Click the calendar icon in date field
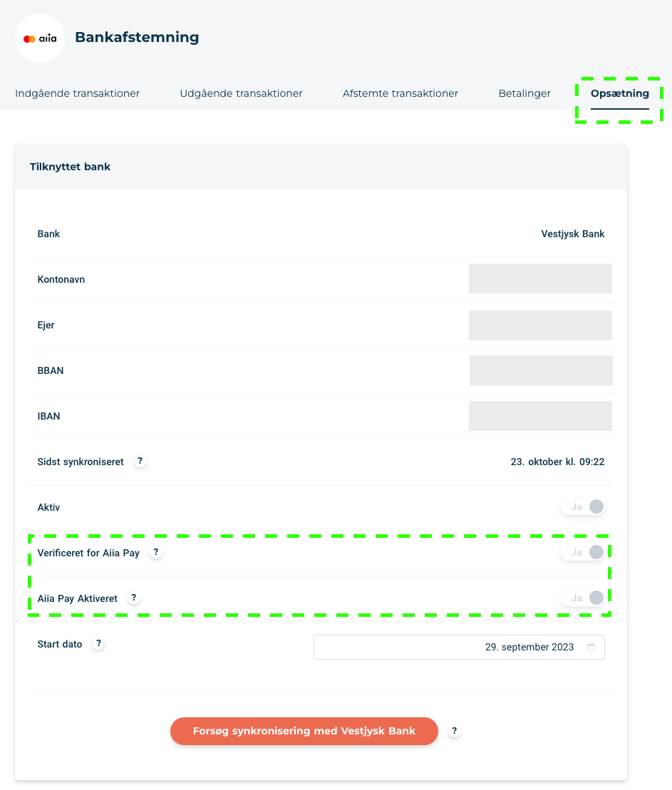Screen dimensions: 672x790 [591, 647]
